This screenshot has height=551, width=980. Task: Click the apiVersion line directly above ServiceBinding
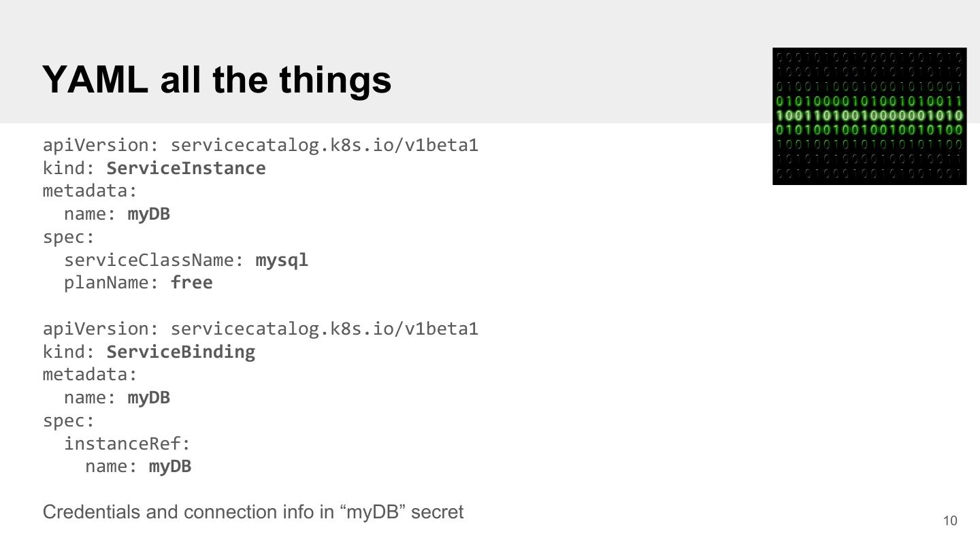coord(260,329)
